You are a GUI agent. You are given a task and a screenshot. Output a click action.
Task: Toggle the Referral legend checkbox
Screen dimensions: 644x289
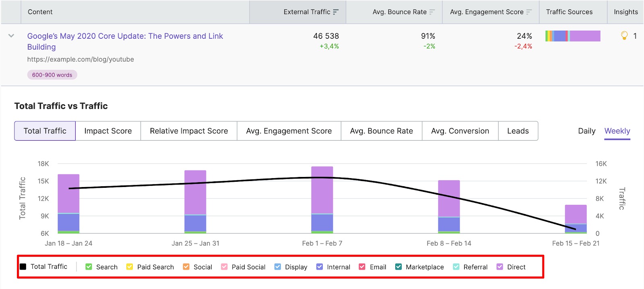[456, 267]
